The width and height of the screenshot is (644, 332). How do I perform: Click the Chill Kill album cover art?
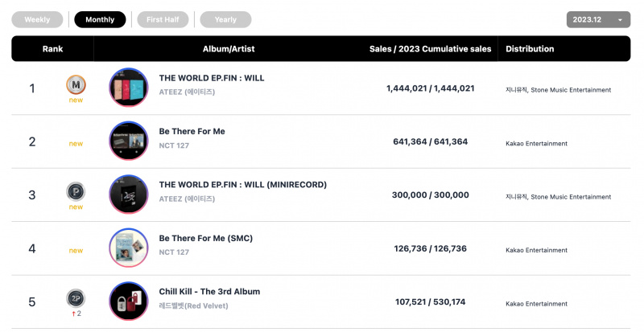click(129, 301)
